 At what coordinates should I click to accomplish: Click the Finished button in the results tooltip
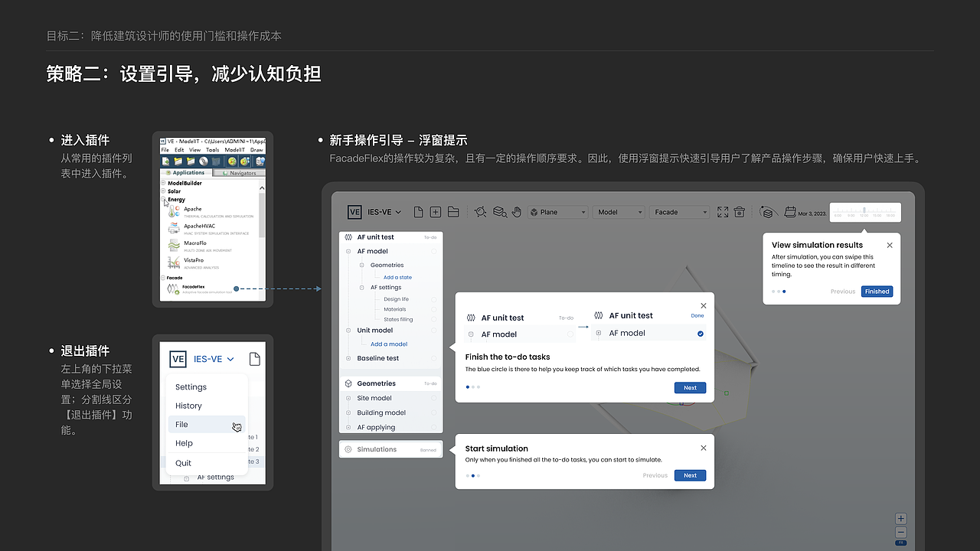click(877, 292)
